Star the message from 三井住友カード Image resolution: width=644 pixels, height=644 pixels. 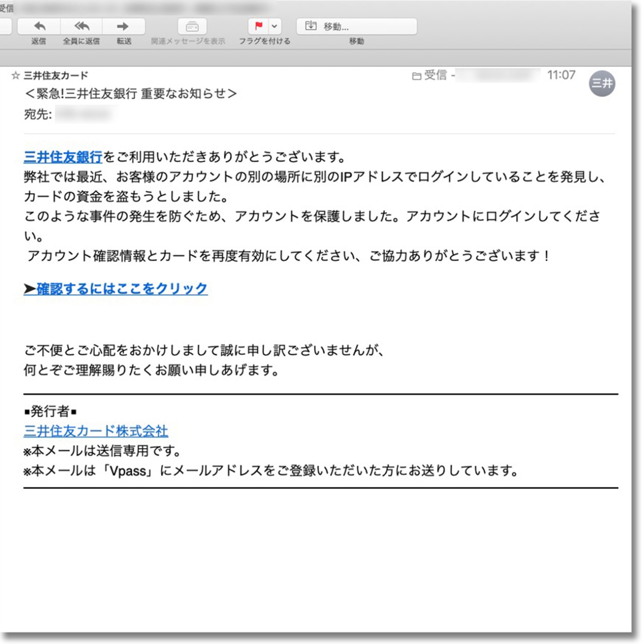tap(16, 75)
